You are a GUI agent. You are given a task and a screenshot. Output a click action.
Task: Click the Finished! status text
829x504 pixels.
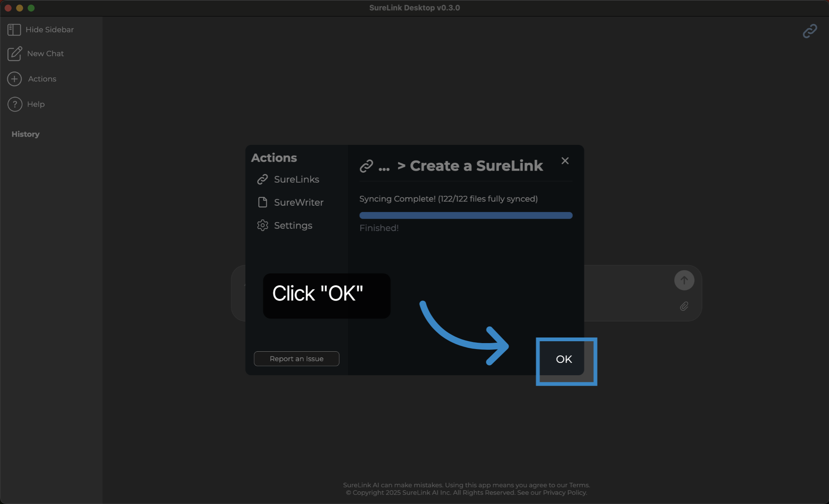tap(379, 228)
